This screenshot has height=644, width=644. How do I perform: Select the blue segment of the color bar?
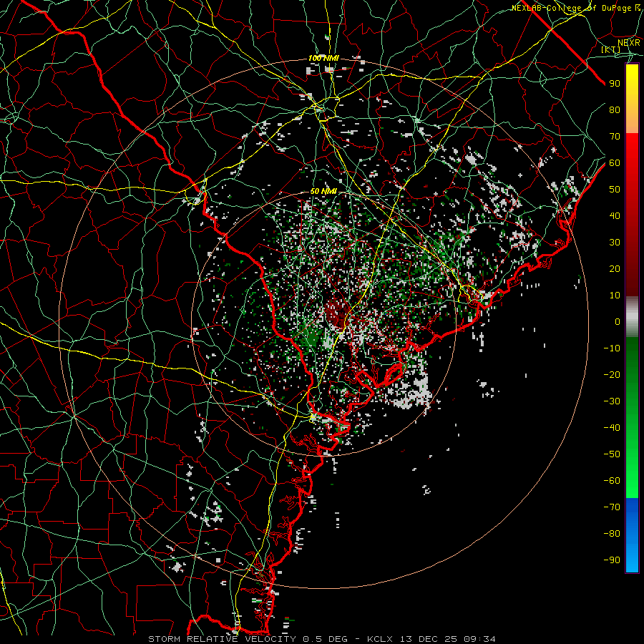(x=632, y=535)
